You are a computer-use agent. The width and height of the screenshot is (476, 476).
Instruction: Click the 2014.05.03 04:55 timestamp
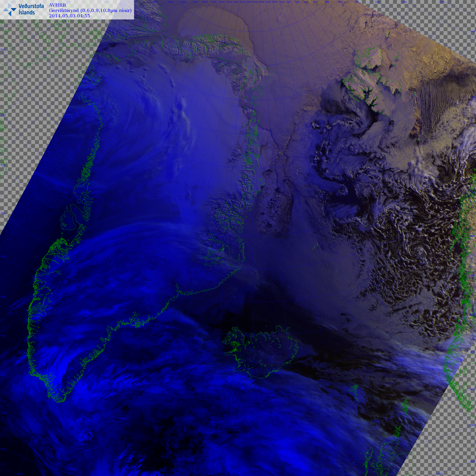click(x=69, y=16)
